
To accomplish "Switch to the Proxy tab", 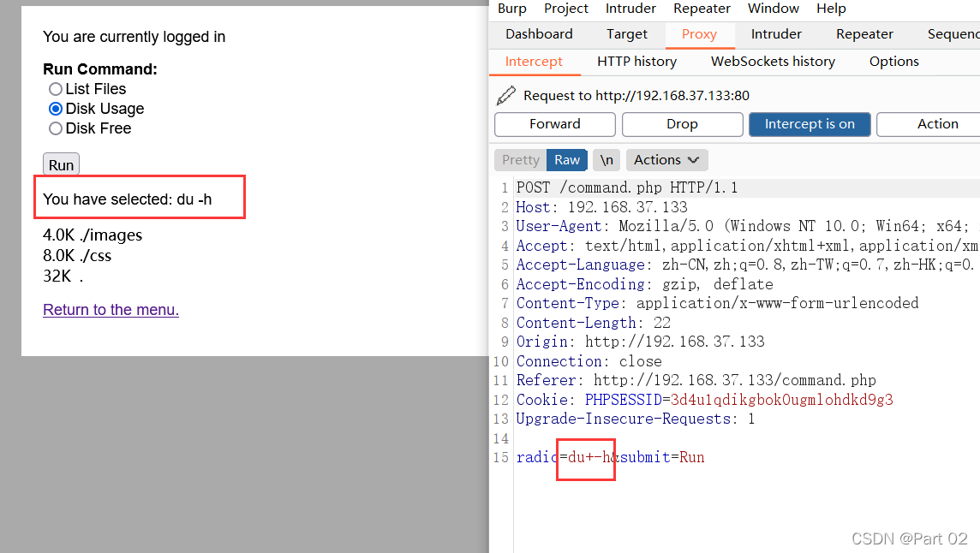I will (x=699, y=34).
